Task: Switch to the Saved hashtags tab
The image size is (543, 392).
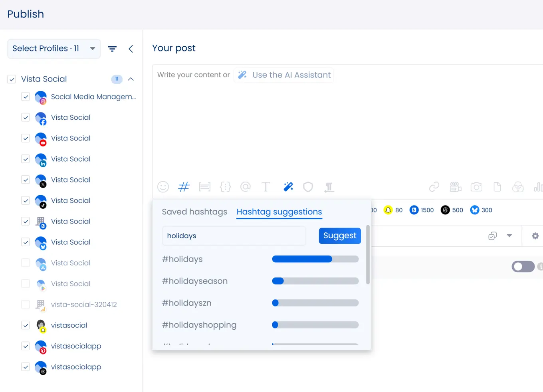Action: click(x=194, y=212)
